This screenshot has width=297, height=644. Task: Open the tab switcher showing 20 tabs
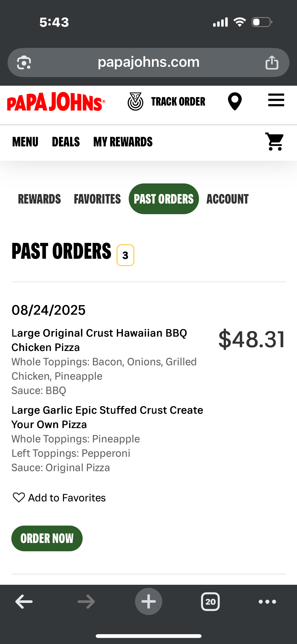(210, 601)
